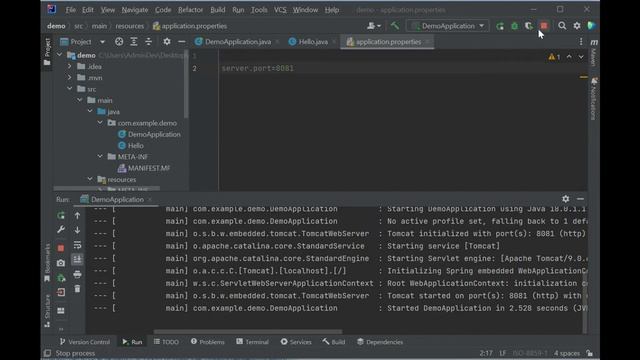Expand all items in the Project panel
This screenshot has width=640, height=360.
[133, 42]
